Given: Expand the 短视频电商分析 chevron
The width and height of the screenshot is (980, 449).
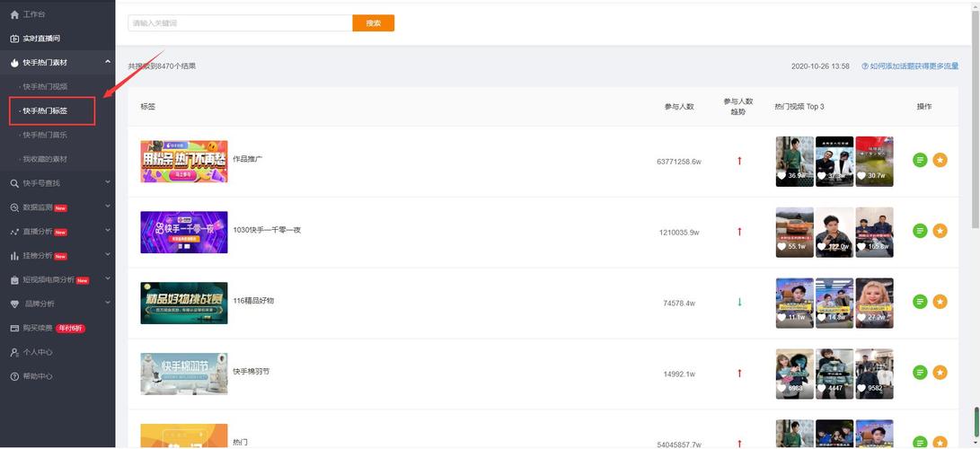Looking at the screenshot, I should 108,278.
